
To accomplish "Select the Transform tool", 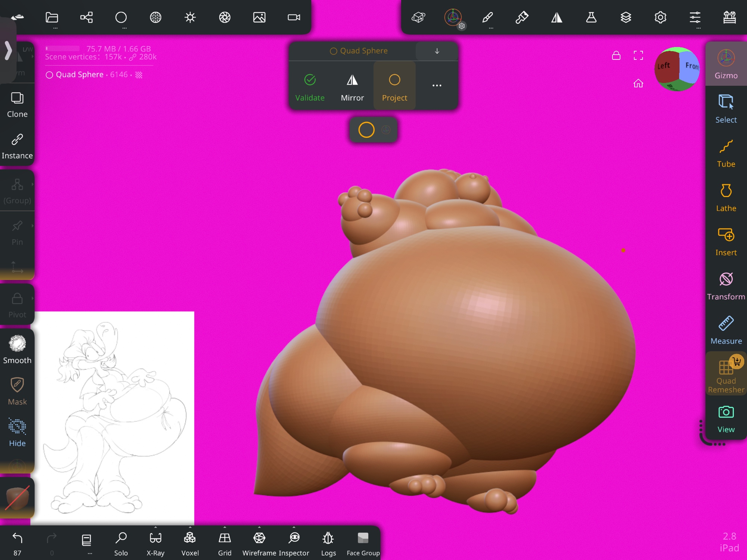I will [726, 286].
